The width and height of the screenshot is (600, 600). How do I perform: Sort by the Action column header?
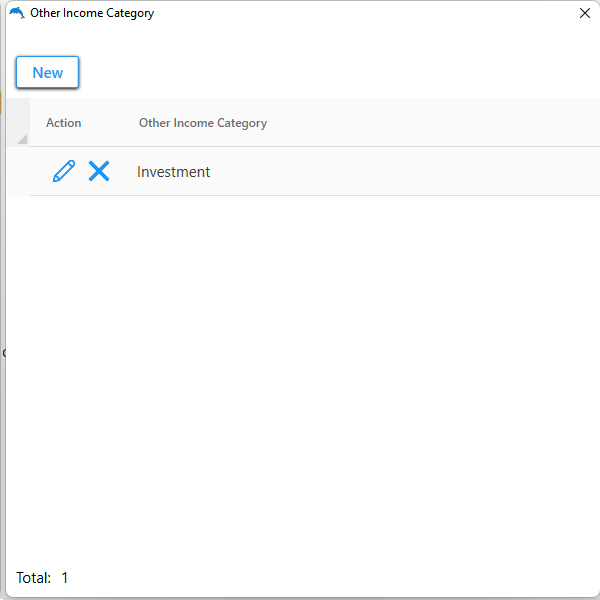[x=64, y=123]
